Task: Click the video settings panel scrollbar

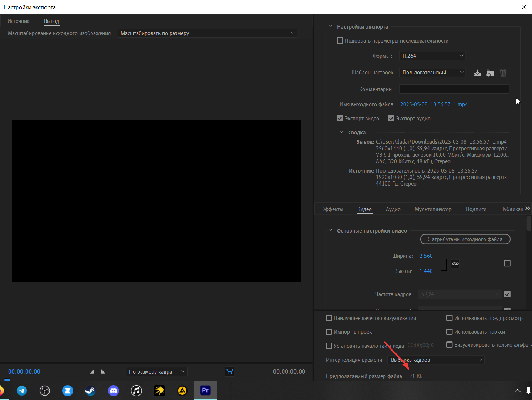Action: point(529,224)
